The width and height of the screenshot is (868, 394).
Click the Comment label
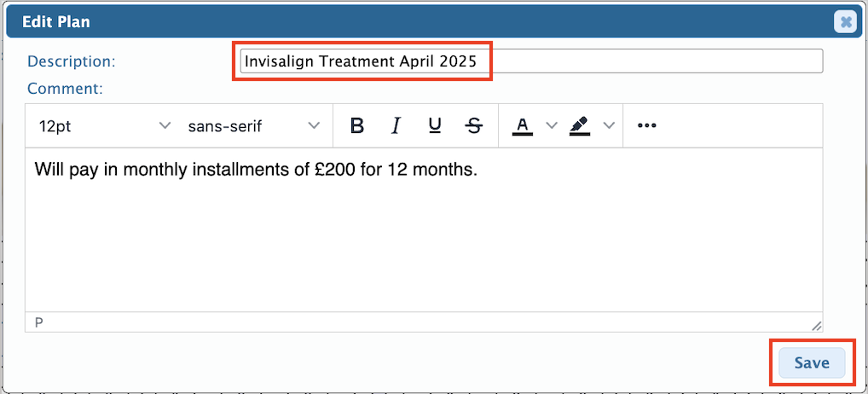65,88
